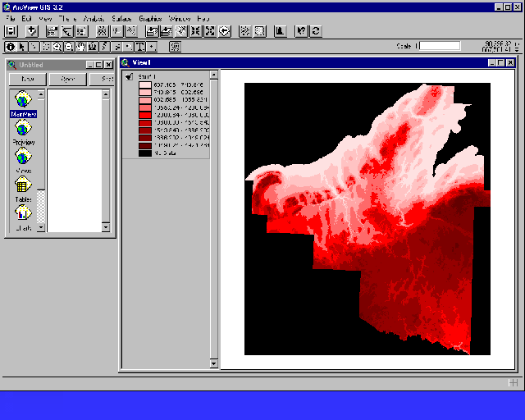This screenshot has width=525, height=420.
Task: Select the Projview icon in project window
Action: pos(23,129)
